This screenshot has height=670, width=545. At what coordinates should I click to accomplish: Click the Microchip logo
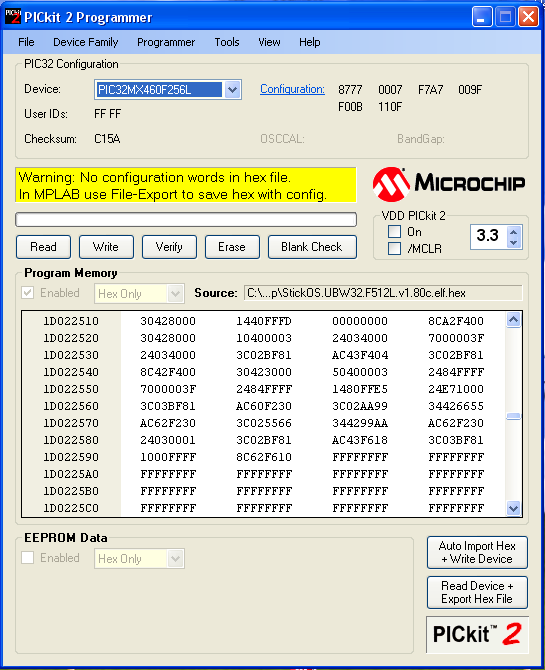(448, 184)
